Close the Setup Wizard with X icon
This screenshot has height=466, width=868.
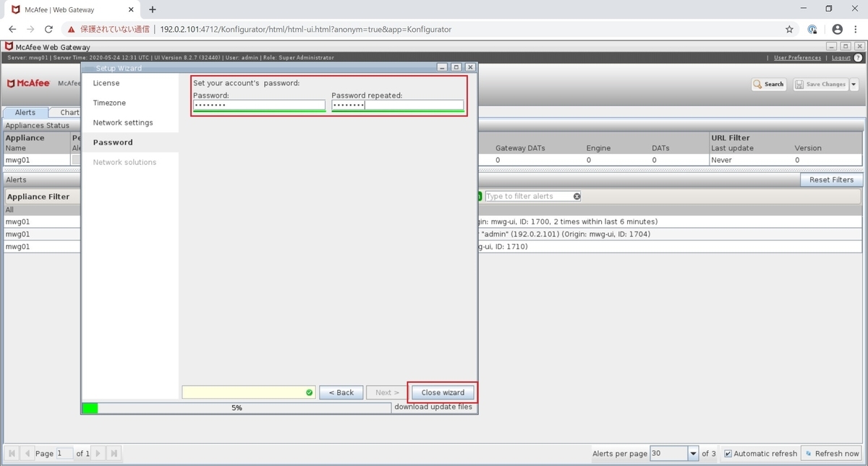470,67
